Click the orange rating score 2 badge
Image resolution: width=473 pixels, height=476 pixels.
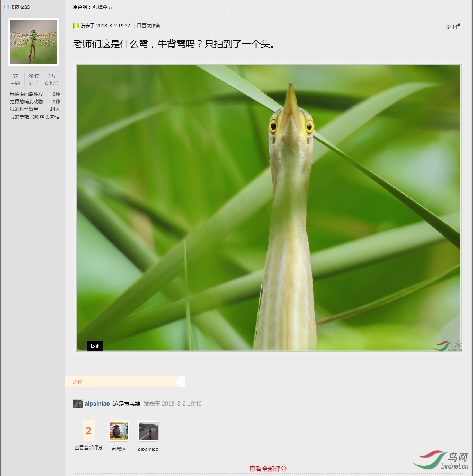pos(88,431)
